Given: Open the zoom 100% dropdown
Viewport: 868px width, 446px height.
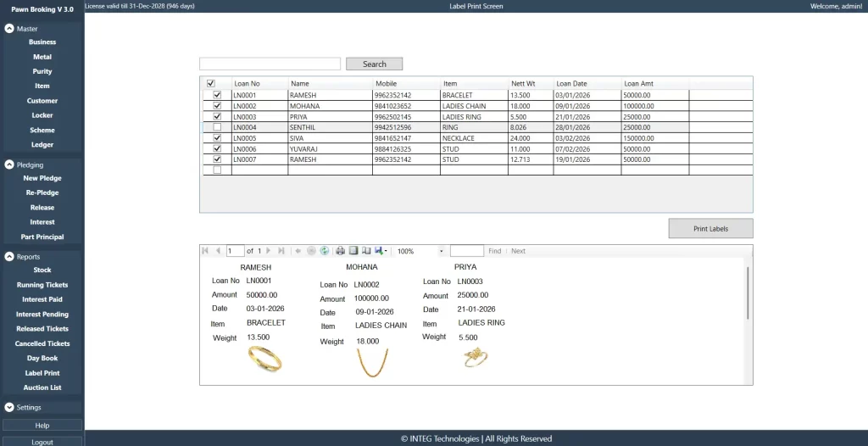Looking at the screenshot, I should coord(441,251).
